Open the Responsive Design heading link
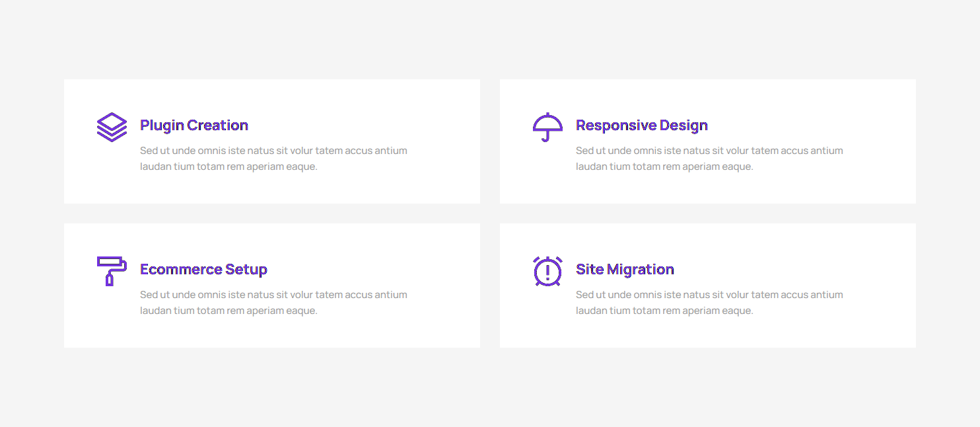Image resolution: width=980 pixels, height=427 pixels. pos(641,125)
